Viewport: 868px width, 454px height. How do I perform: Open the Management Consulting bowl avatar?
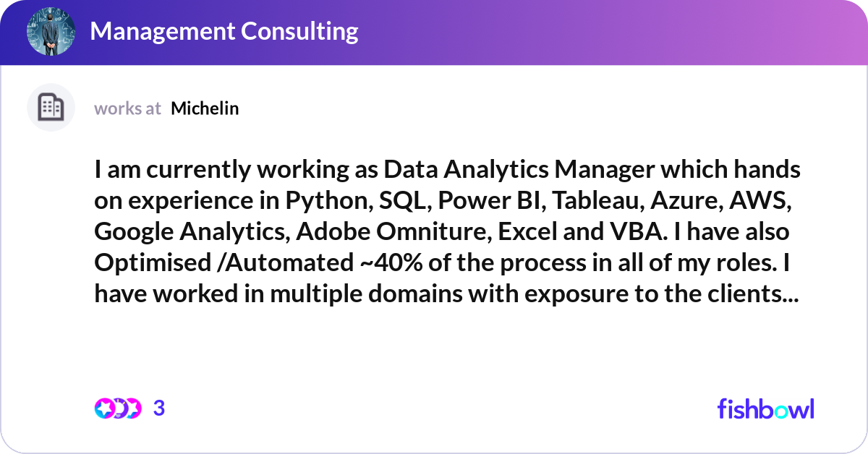click(x=51, y=31)
